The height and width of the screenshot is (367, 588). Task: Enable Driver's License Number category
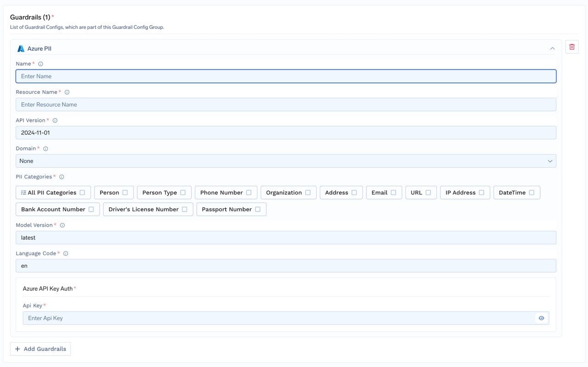[184, 209]
